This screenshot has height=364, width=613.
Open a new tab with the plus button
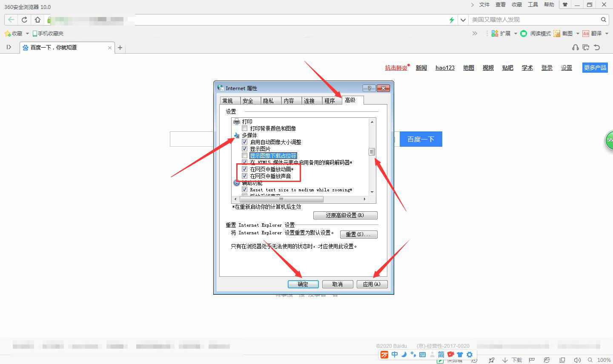pyautogui.click(x=120, y=48)
